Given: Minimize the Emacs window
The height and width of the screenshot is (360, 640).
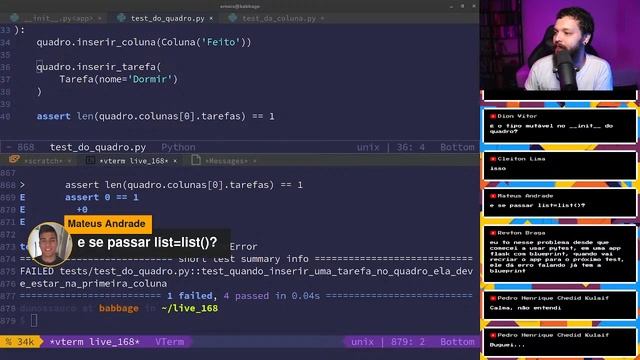Looking at the screenshot, I should coord(451,6).
